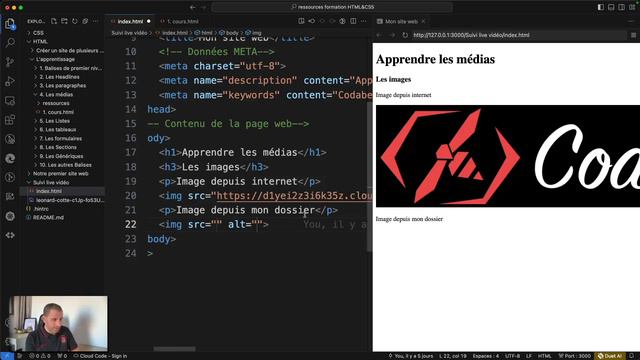Switch to the index.html editor tab
Screen dimensions: 640x360
(x=130, y=21)
